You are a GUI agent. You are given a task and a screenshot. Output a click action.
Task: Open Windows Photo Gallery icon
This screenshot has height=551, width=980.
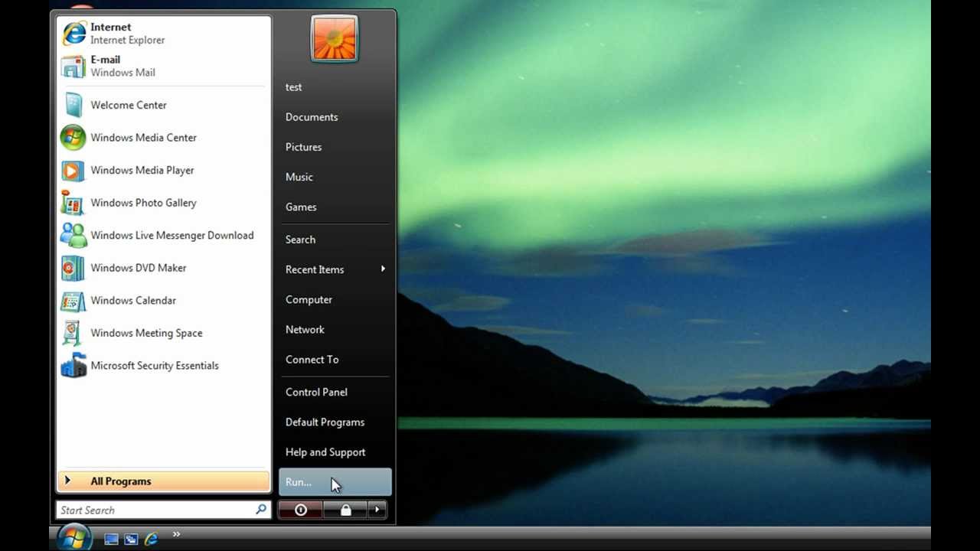tap(73, 203)
